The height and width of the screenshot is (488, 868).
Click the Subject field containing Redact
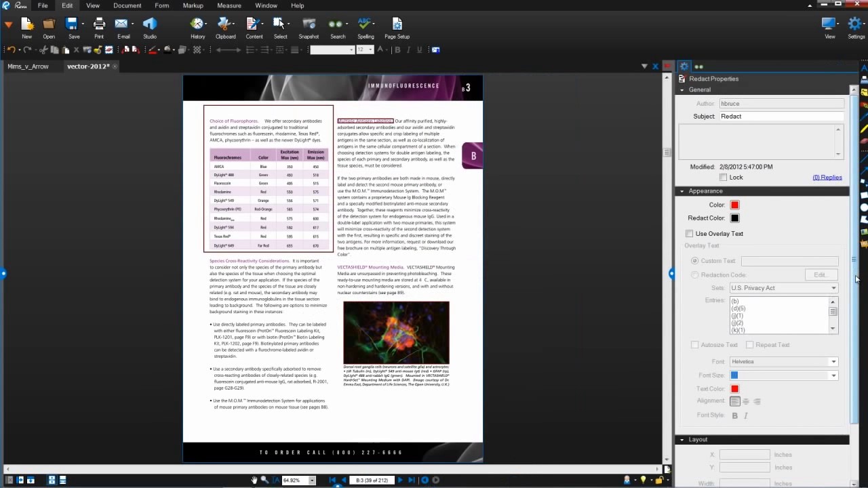coord(781,117)
